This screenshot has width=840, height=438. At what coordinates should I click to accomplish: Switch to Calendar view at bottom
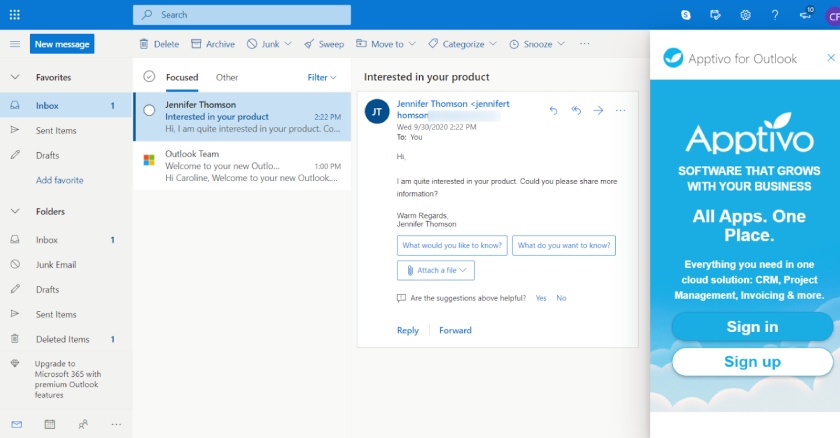(x=50, y=425)
